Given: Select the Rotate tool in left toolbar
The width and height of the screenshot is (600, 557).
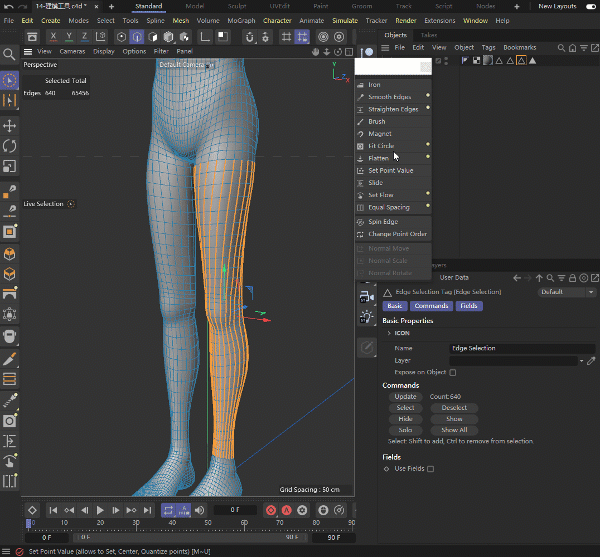Looking at the screenshot, I should tap(10, 146).
